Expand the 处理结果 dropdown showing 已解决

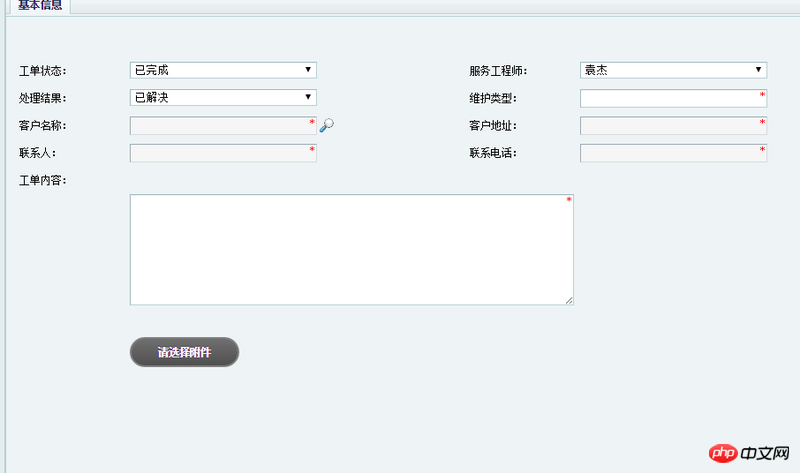pyautogui.click(x=223, y=98)
